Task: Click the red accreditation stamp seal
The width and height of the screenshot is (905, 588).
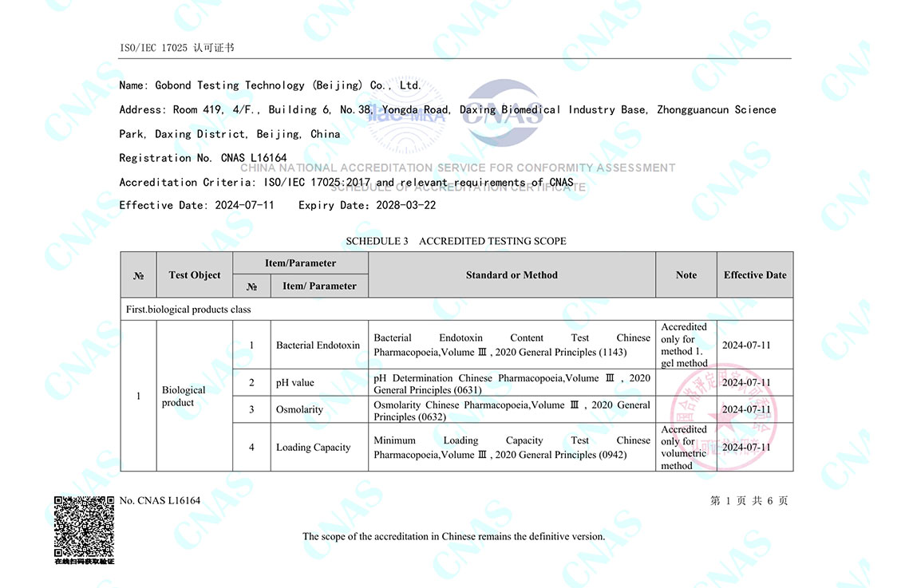Action: (723, 416)
